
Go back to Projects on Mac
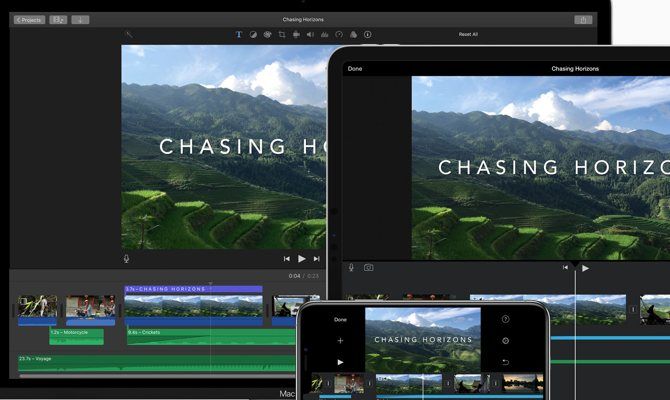click(x=29, y=19)
